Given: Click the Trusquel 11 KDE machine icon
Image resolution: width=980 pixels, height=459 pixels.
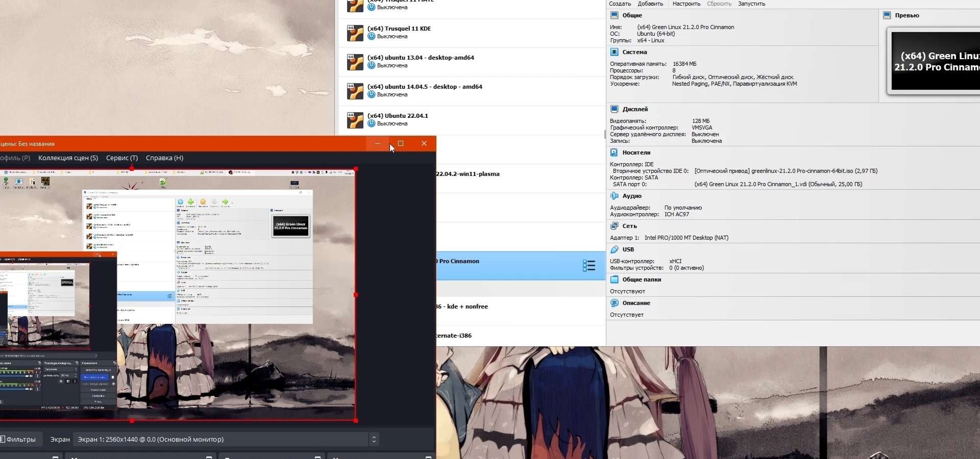Looking at the screenshot, I should 355,33.
